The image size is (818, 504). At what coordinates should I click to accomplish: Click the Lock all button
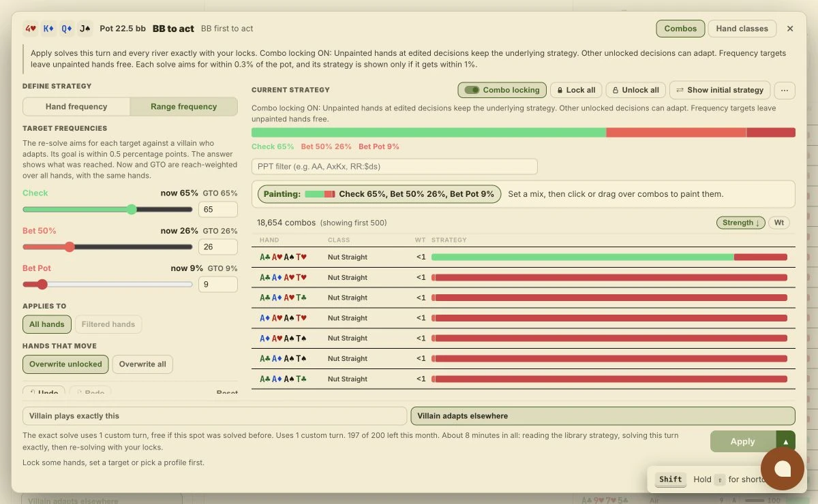click(x=576, y=90)
